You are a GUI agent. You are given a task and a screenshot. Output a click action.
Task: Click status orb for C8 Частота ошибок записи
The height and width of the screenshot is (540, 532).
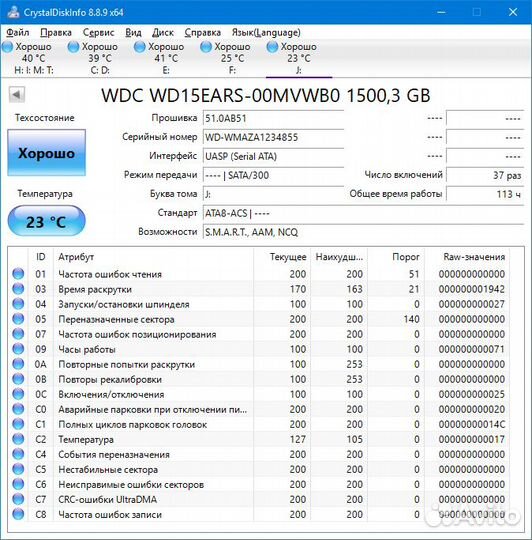coord(18,514)
